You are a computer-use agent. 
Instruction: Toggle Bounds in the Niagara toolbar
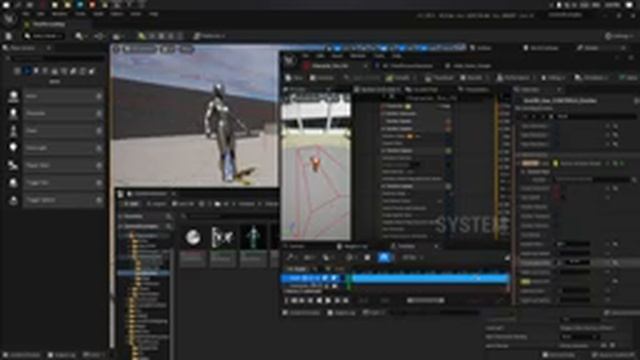472,78
